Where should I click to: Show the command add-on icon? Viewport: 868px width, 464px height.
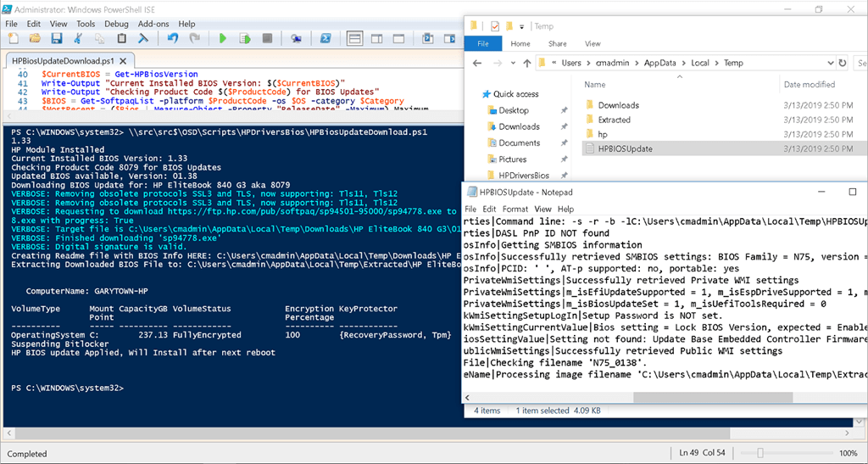click(449, 38)
